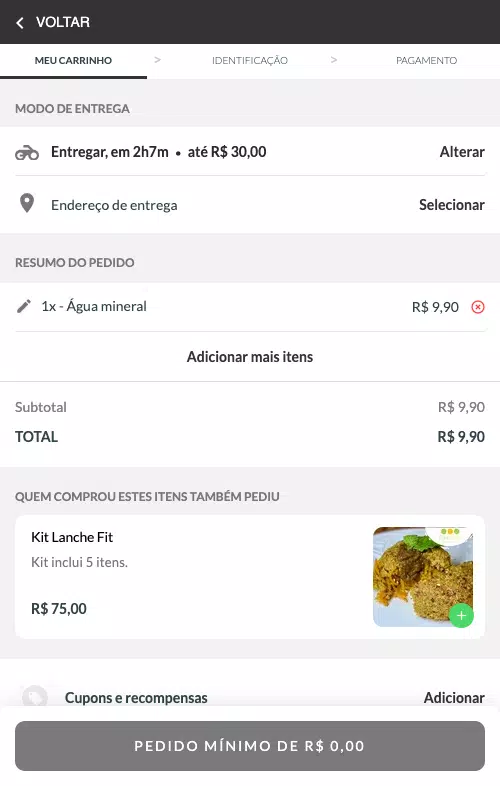500x786 pixels.
Task: Open the Kit Lanche Fit product card
Action: 250,577
